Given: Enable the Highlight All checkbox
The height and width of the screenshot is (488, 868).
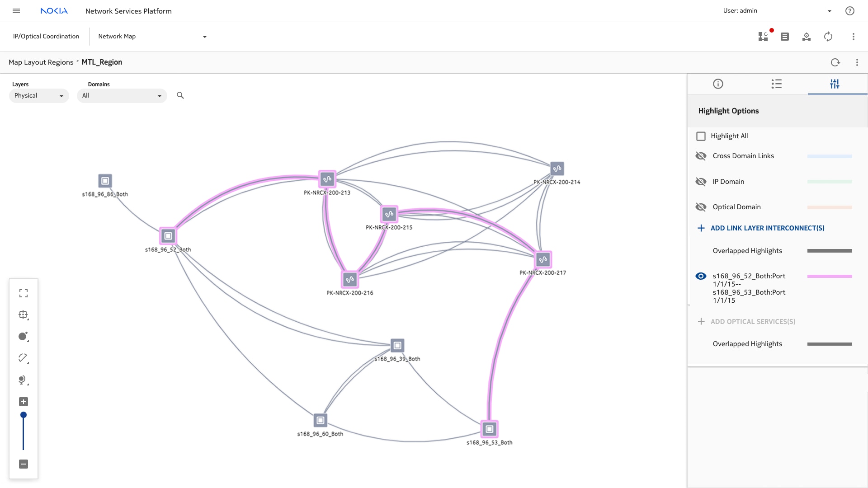Looking at the screenshot, I should coord(701,136).
